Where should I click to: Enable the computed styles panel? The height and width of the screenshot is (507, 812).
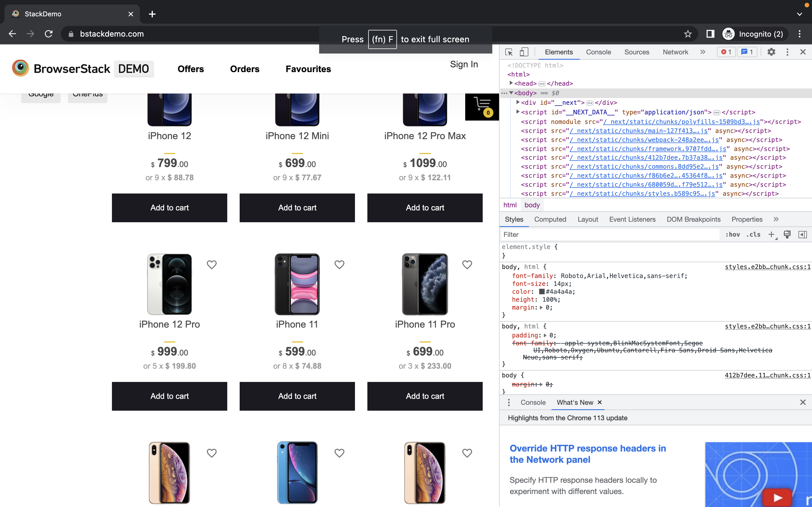[550, 219]
